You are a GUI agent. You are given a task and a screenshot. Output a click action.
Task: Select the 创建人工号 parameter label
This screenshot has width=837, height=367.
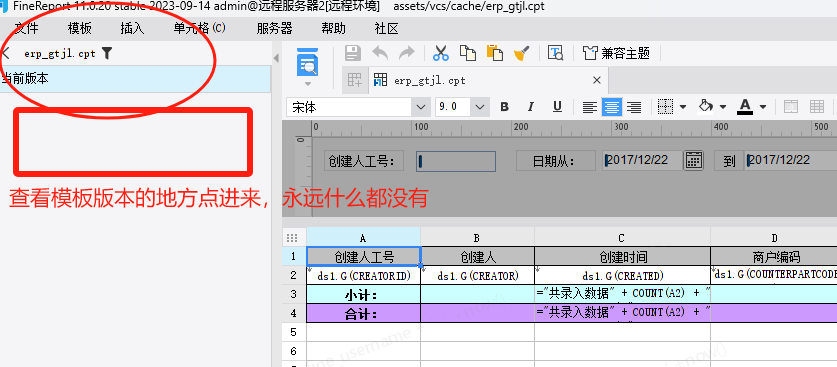point(364,161)
